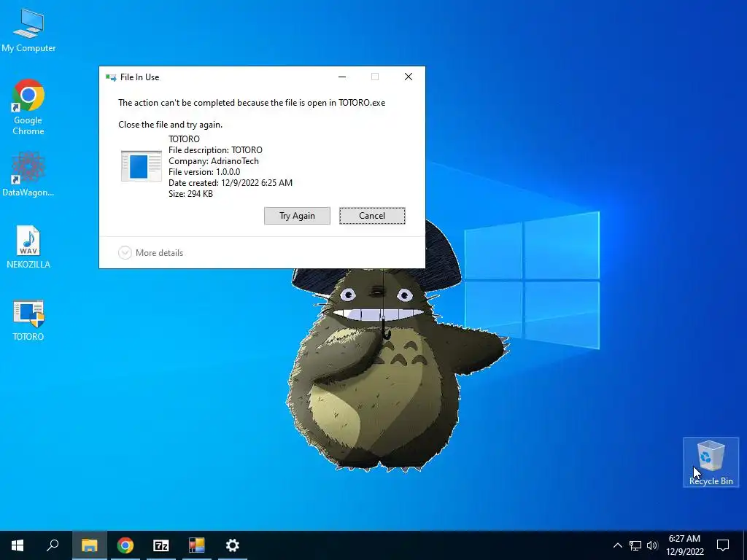Screen dimensions: 747x560
Task: Select the Google Chrome desktop shortcut
Action: pyautogui.click(x=28, y=107)
